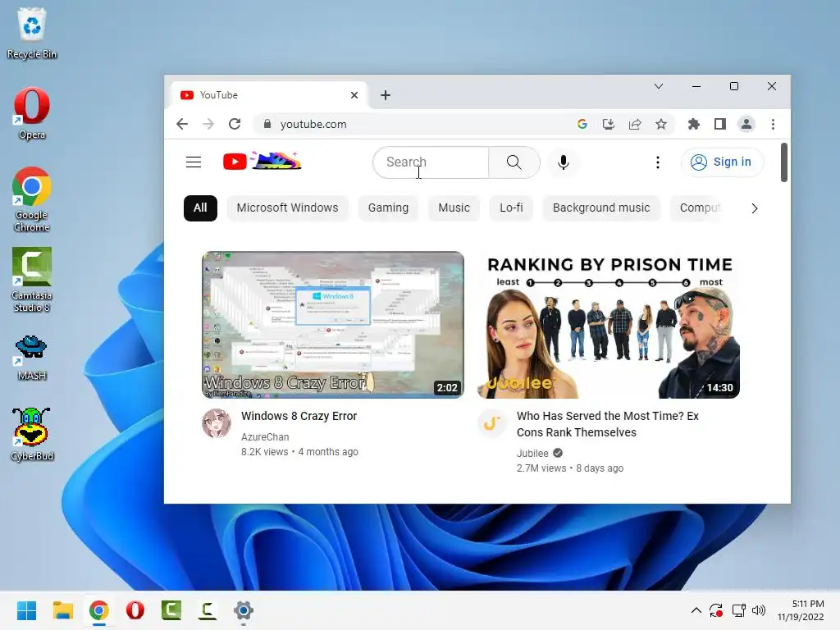Open the Recycle Bin desktop icon

click(x=32, y=33)
